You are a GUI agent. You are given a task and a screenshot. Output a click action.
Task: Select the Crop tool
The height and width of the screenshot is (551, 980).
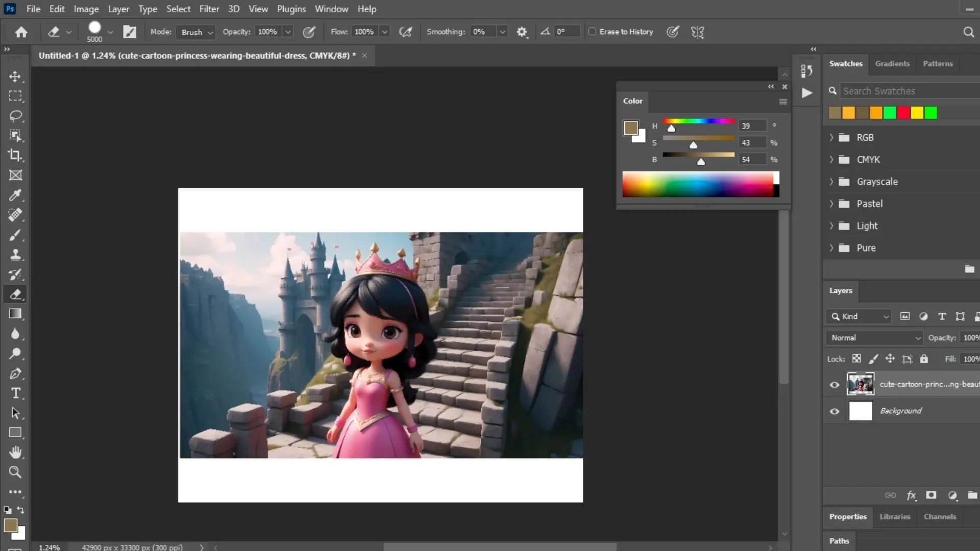[15, 155]
